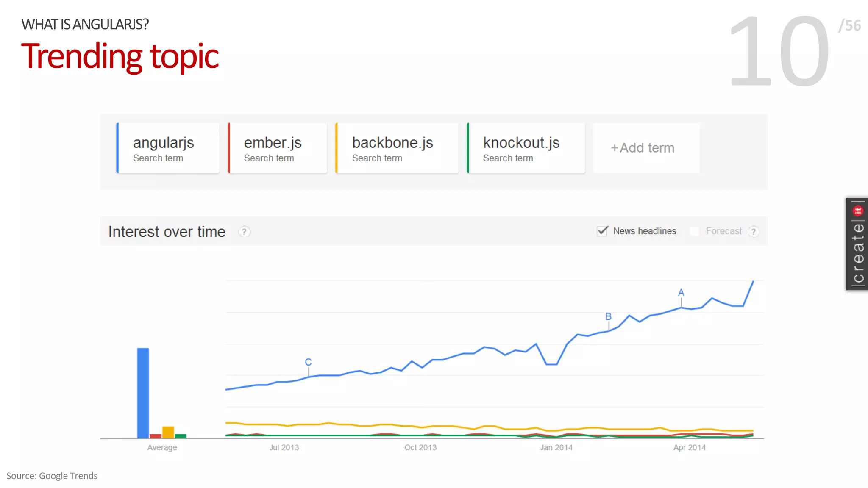868x488 pixels.
Task: Click the Source: Google Trends text
Action: click(x=52, y=476)
